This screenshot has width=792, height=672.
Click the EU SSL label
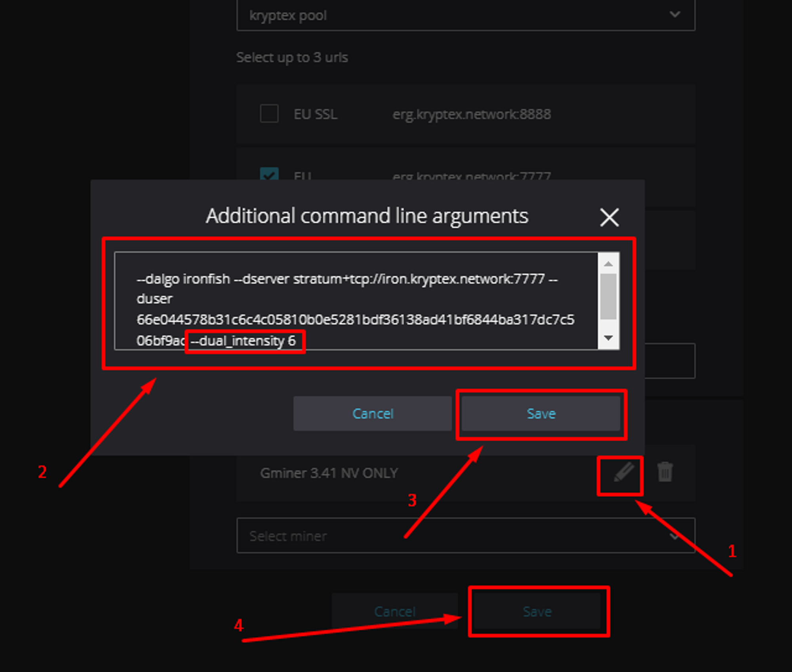316,114
